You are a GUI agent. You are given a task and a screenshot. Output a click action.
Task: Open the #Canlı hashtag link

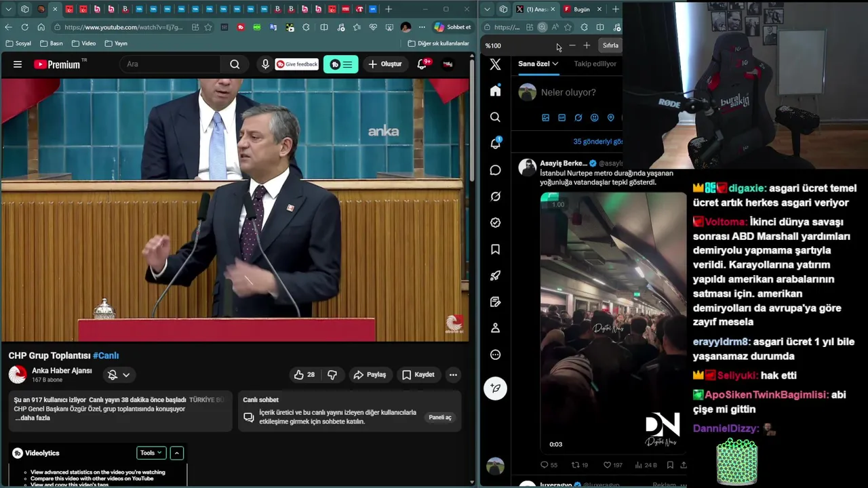(x=106, y=356)
